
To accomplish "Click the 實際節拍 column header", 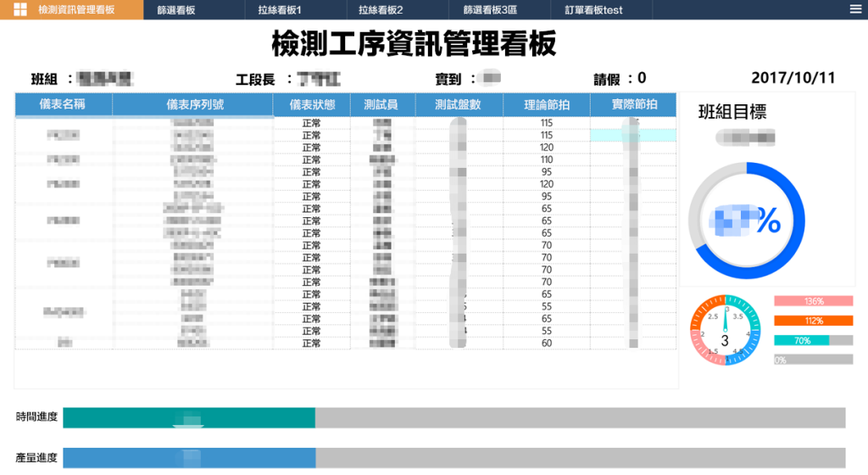I will (633, 104).
